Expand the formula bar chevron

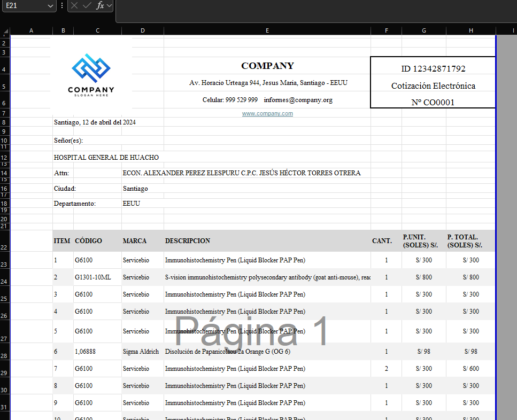coord(110,5)
